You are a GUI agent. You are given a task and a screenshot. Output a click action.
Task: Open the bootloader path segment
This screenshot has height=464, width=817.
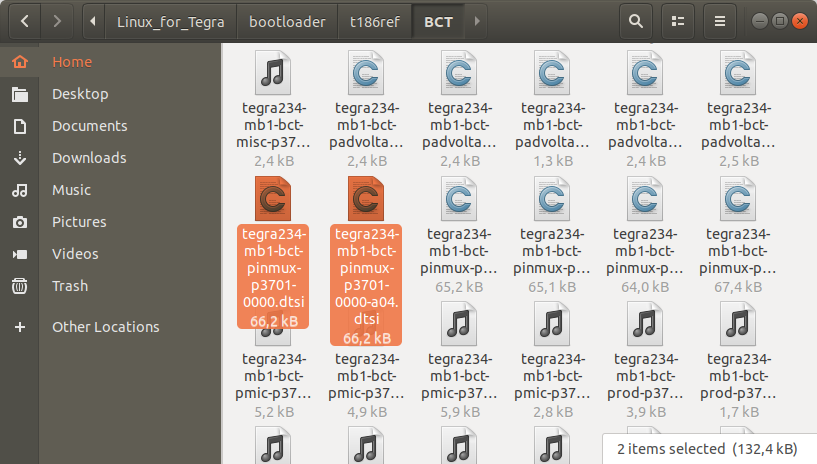(x=287, y=22)
